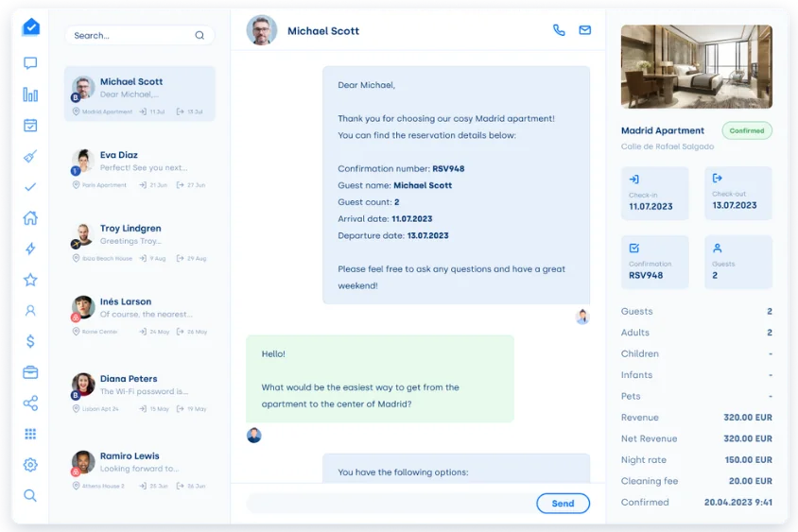Viewport: 798px width, 532px height.
Task: Click the agent avatar under sent message
Action: [x=582, y=317]
